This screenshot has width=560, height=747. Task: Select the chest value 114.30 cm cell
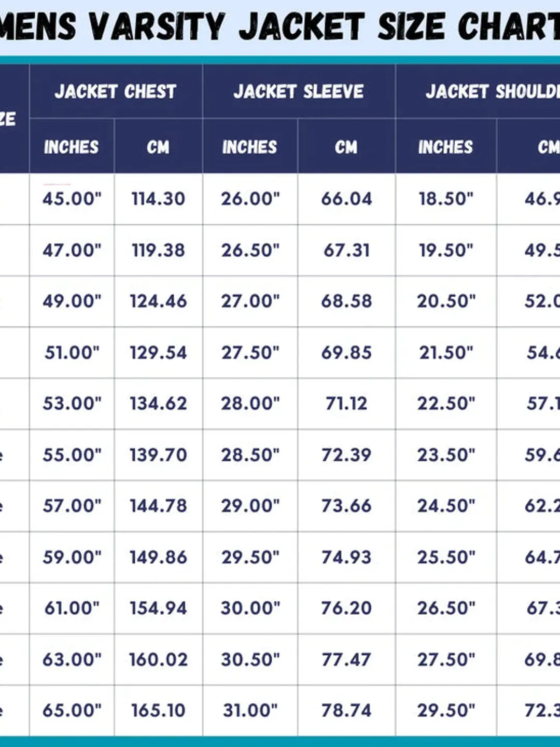tap(158, 199)
